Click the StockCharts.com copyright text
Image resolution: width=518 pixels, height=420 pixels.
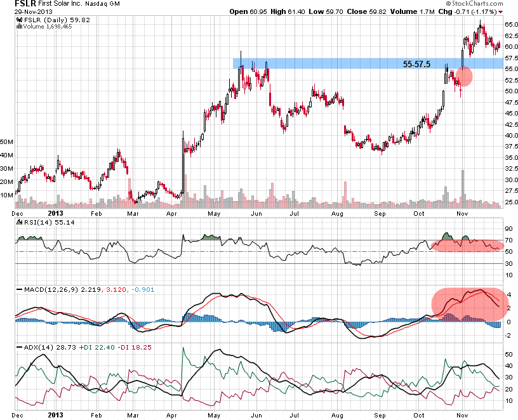click(x=474, y=4)
